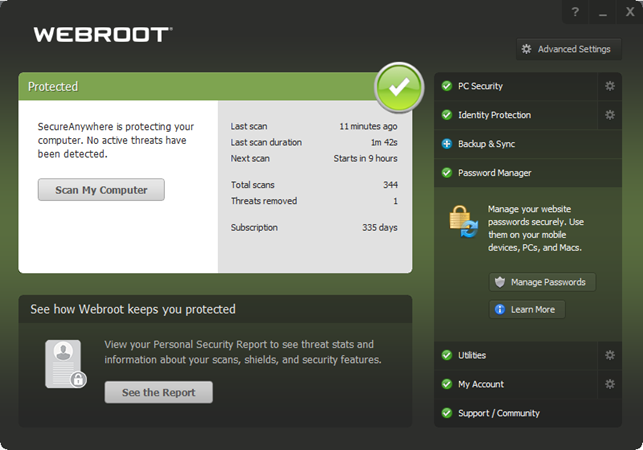This screenshot has width=643, height=450.
Task: Click the Total scans '344' value
Action: click(390, 185)
